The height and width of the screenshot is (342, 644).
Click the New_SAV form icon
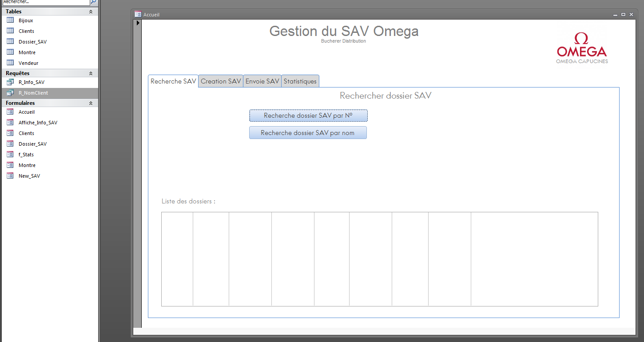tap(10, 176)
